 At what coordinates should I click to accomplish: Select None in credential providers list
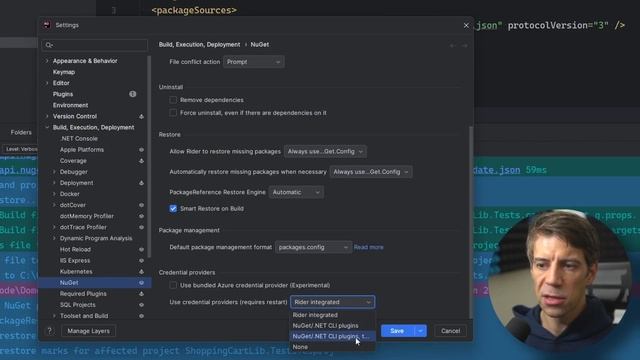coord(333,347)
